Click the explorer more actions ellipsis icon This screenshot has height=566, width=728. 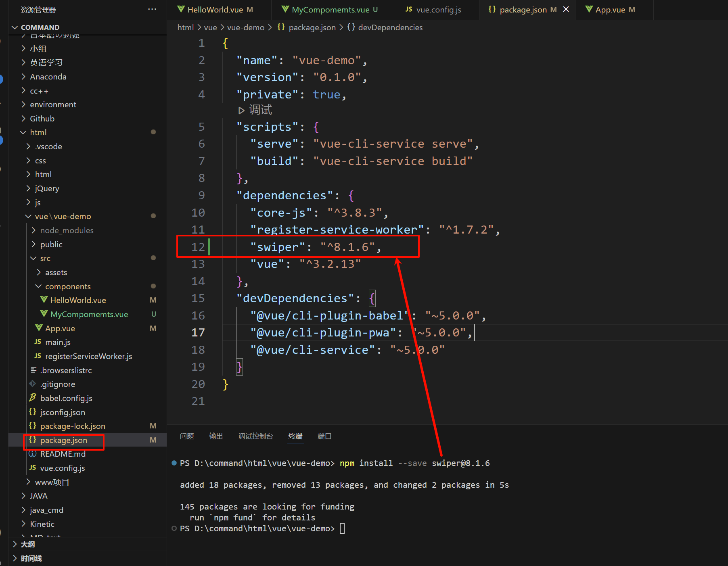pos(152,9)
